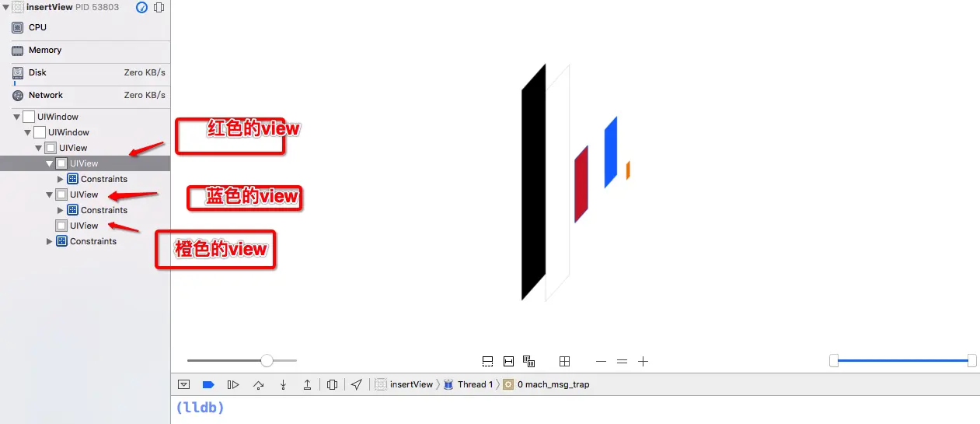This screenshot has height=424, width=980.
Task: Expand Constraints under the highlighted UIView
Action: pos(61,179)
